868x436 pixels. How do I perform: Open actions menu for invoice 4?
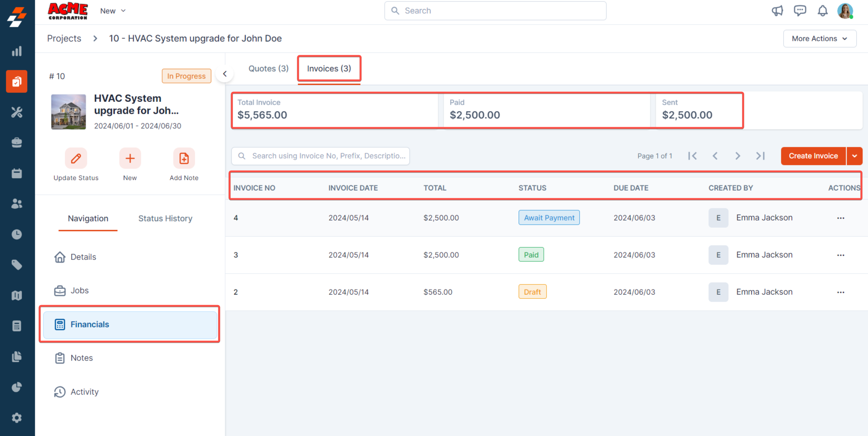(840, 218)
